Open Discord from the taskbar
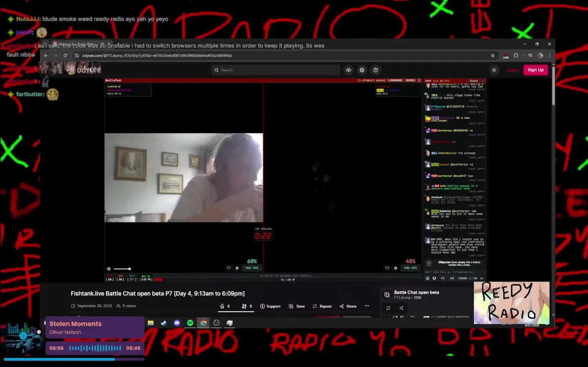588x367 pixels. pos(177,323)
